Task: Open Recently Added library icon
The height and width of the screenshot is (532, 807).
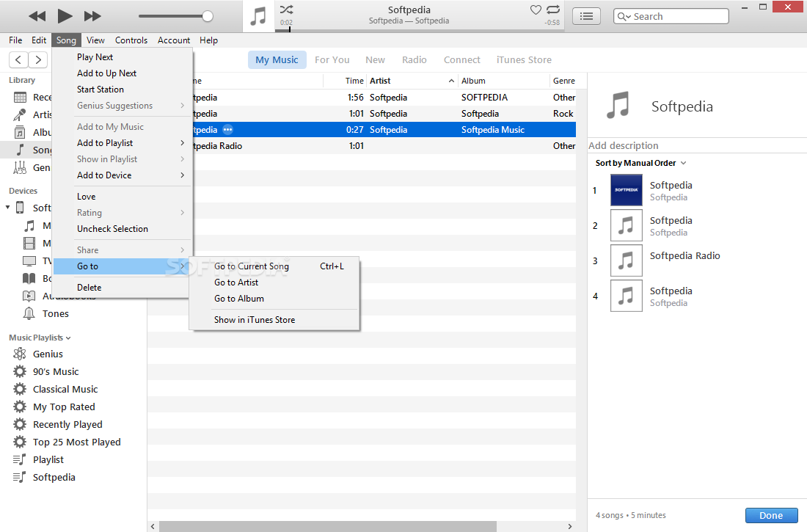Action: tap(20, 98)
